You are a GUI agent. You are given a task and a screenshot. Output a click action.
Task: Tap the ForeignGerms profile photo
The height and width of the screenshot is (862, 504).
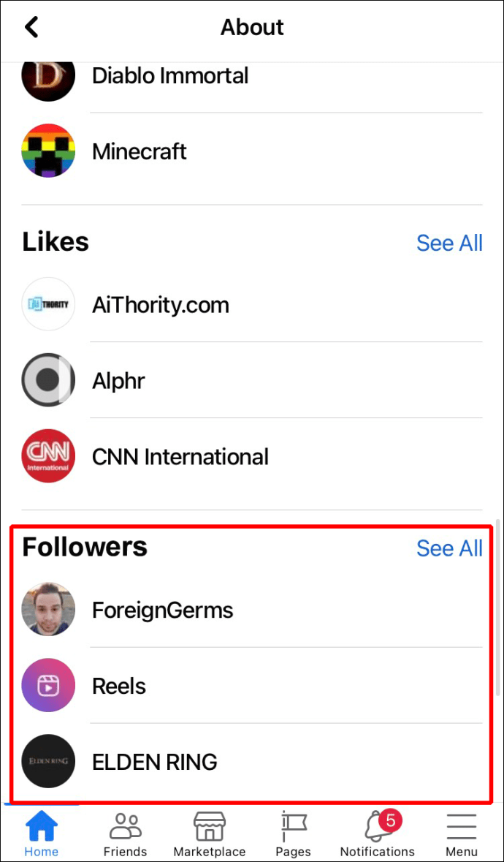pos(48,610)
